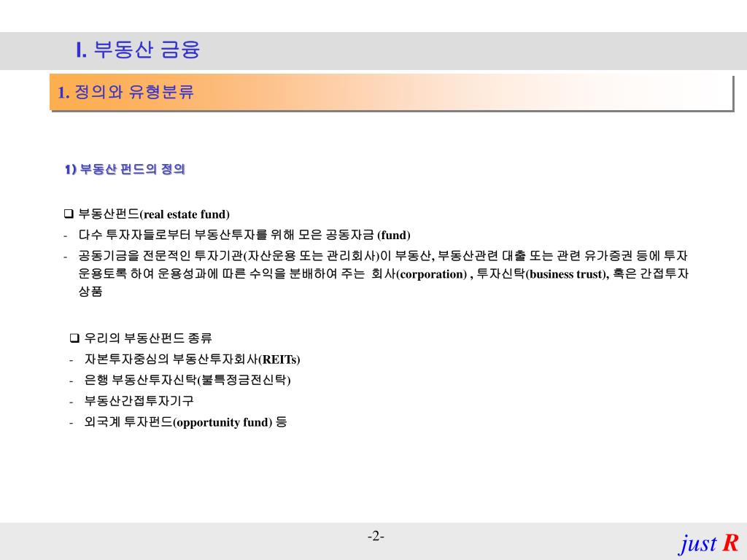Viewport: 747px width, 560px height.
Task: Select the line '부동산펀드(real estate fund)'
Action: click(154, 214)
